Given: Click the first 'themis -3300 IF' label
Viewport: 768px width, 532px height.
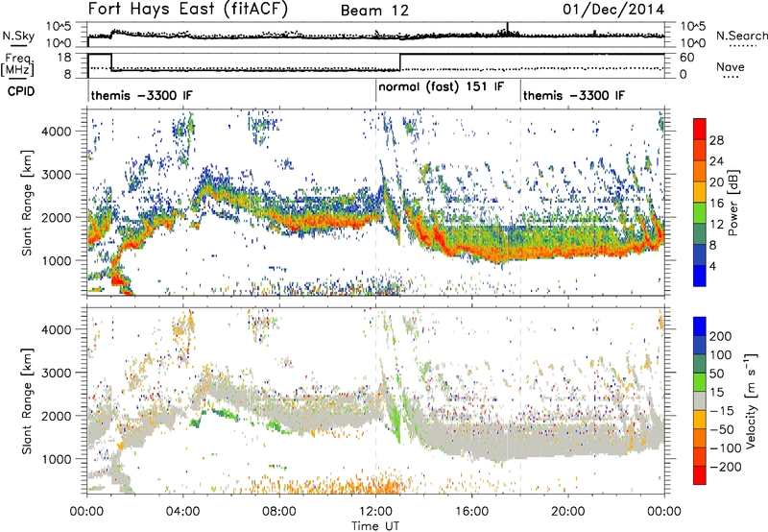Looking at the screenshot, I should point(141,95).
